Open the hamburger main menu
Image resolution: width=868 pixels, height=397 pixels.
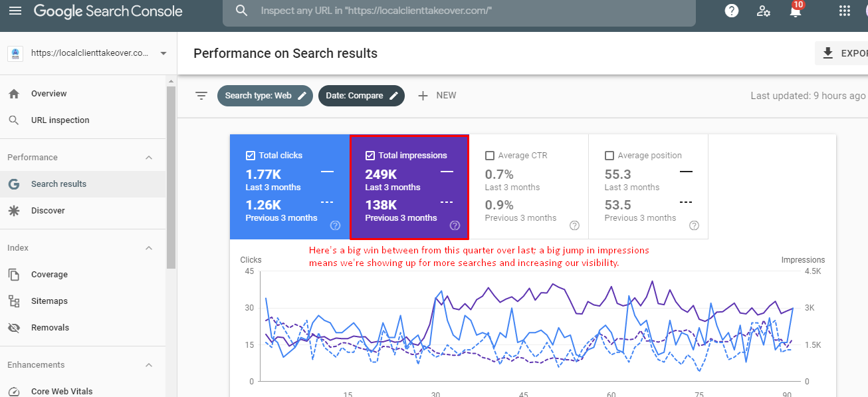pyautogui.click(x=15, y=11)
